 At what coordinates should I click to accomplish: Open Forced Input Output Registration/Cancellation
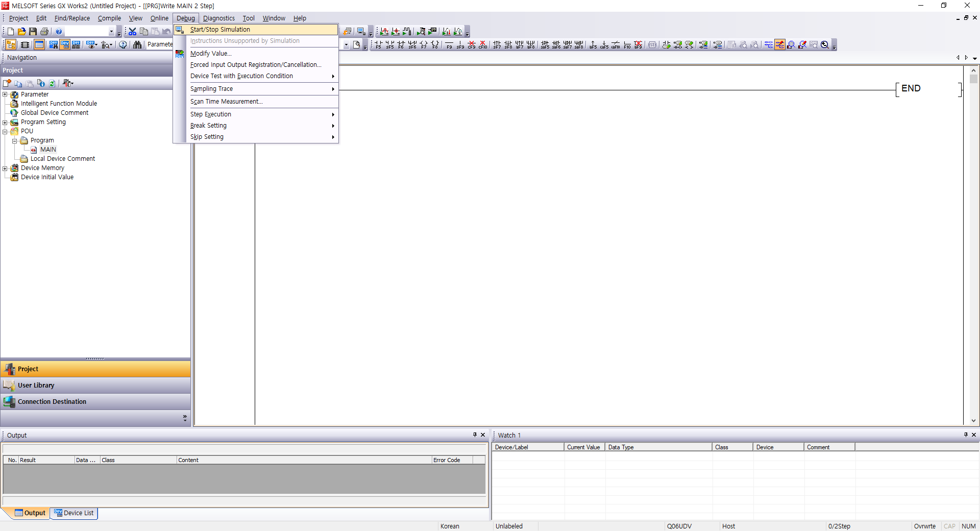pyautogui.click(x=256, y=65)
